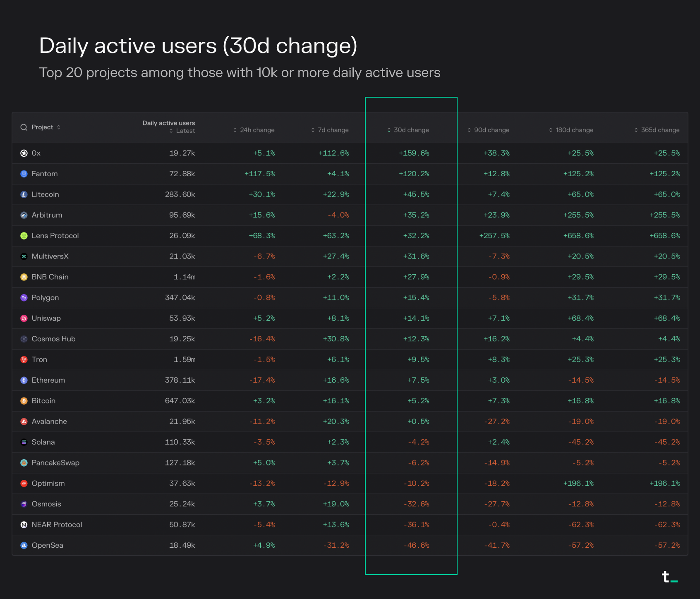Click the Uniswap pink logo icon
This screenshot has height=599, width=700.
point(24,319)
